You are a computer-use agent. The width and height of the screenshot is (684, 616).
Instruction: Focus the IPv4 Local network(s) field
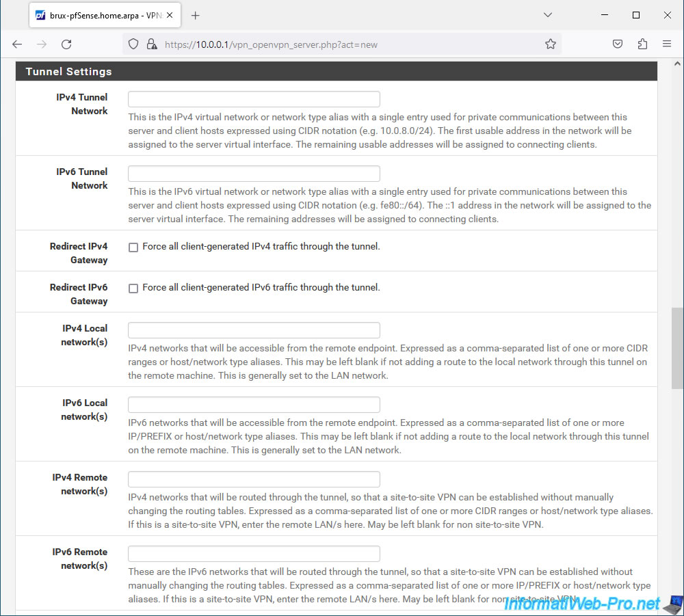pos(254,330)
